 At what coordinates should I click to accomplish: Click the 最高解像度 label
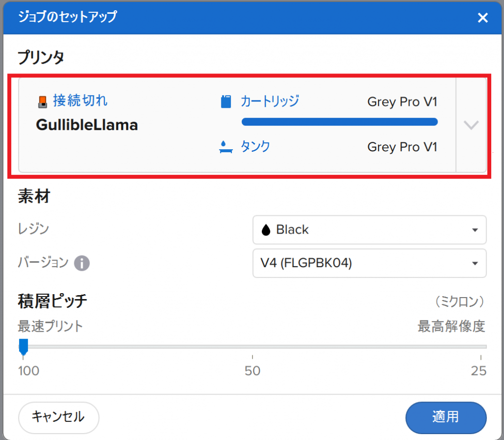(x=451, y=326)
